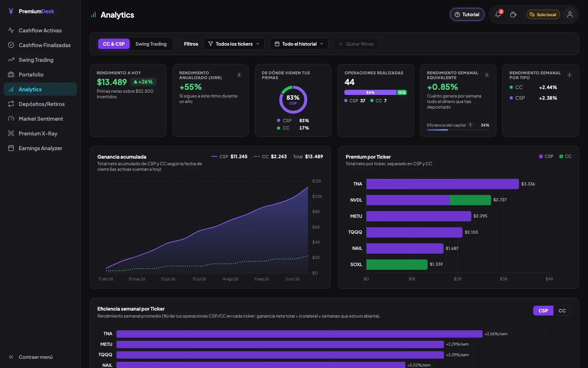
Task: Click the Cashflow Activas pulse icon
Action: [11, 30]
